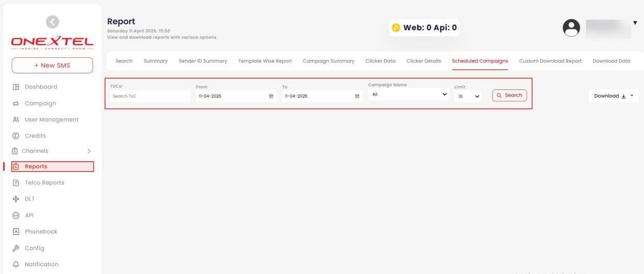Screen dimensions: 644x274
Task: Open the Limit dropdown showing 10
Action: click(468, 96)
